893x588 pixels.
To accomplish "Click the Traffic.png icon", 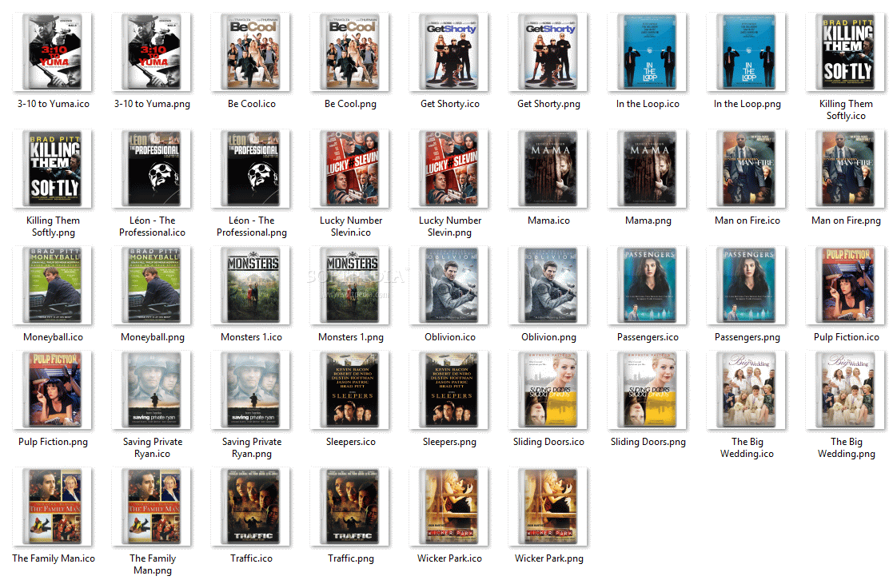I will [x=350, y=507].
